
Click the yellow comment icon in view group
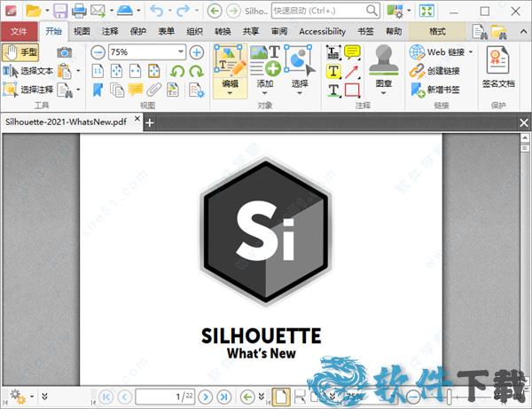coord(136,90)
